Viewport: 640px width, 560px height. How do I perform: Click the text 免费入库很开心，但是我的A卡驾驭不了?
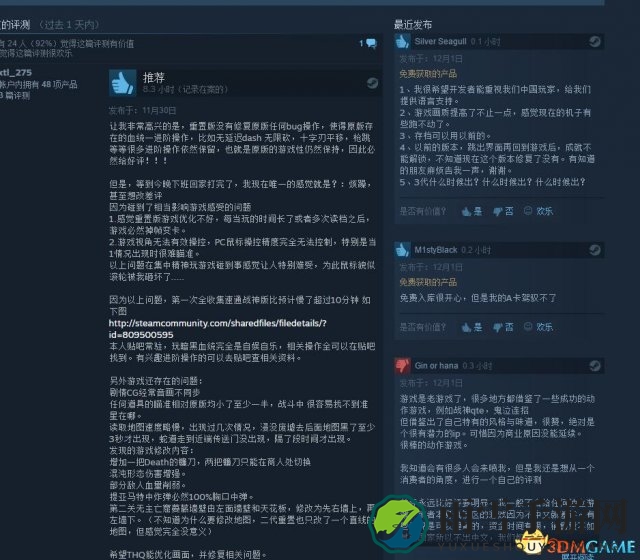(x=478, y=298)
